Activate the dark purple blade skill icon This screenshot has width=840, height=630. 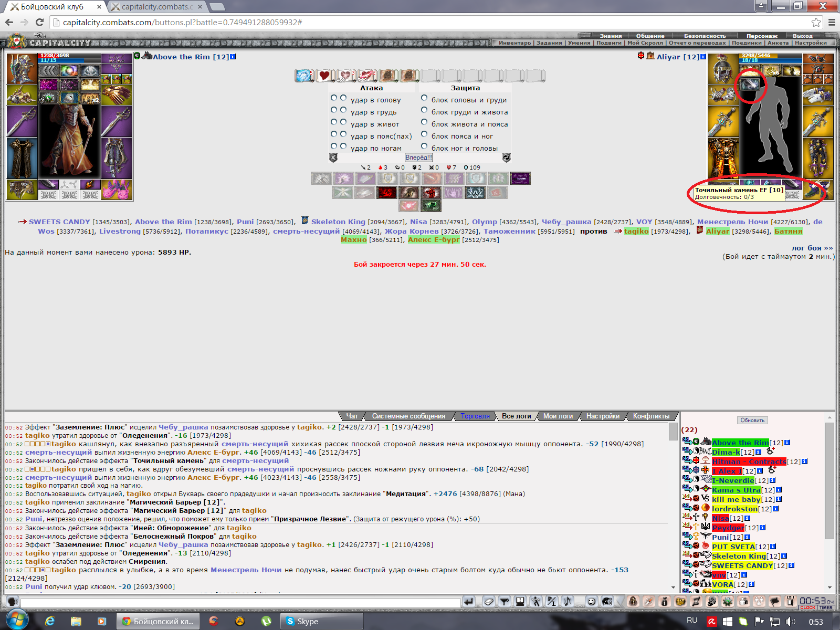coord(520,178)
